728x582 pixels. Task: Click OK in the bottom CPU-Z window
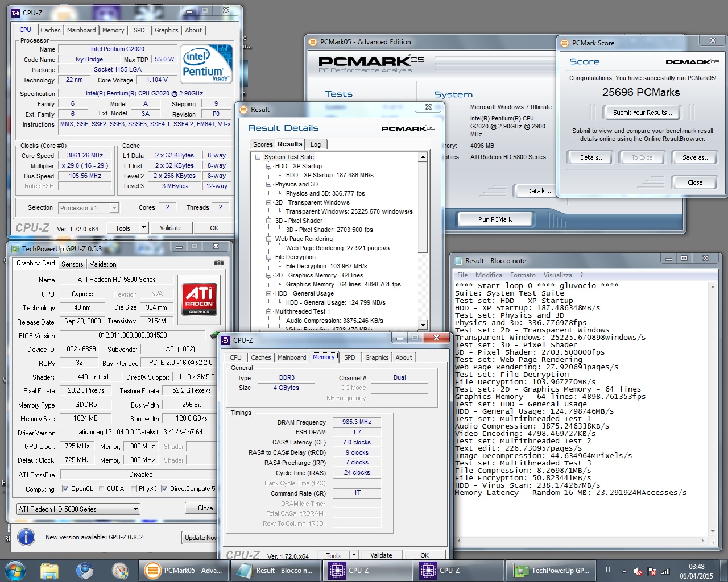424,555
